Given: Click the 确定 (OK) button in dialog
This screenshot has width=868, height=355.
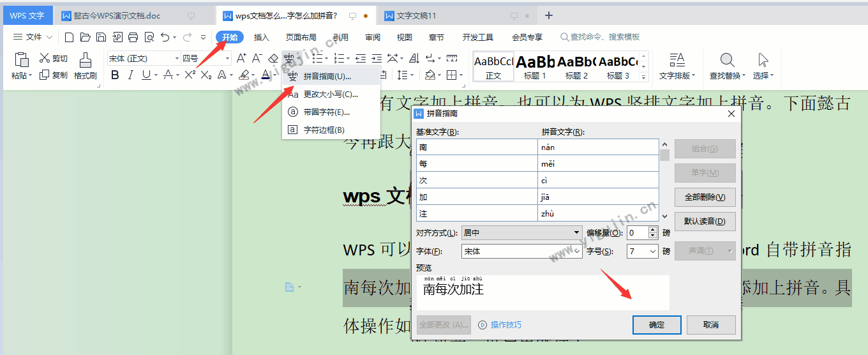Looking at the screenshot, I should click(657, 325).
